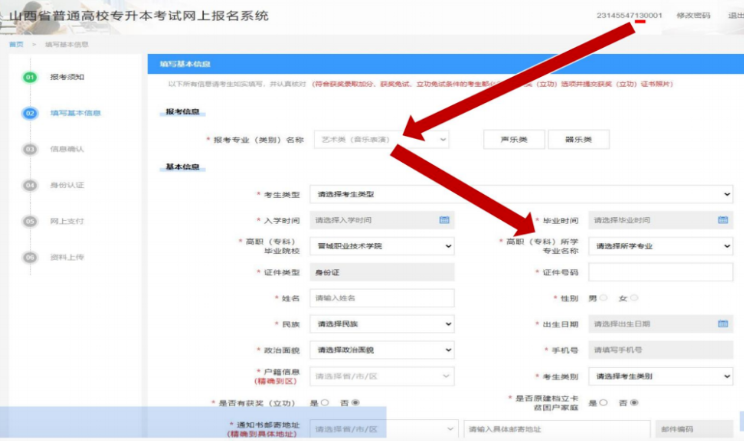Click the 证件号码 input field
This screenshot has height=441, width=744.
click(660, 272)
